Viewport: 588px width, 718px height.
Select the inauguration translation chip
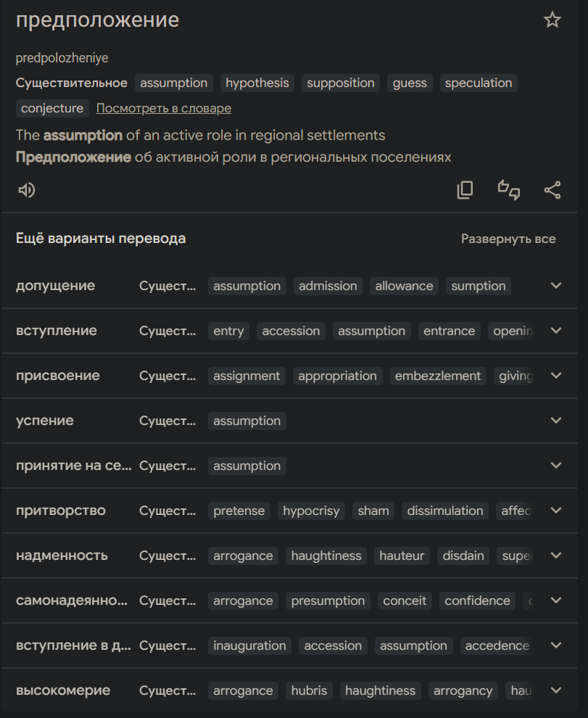(x=251, y=645)
